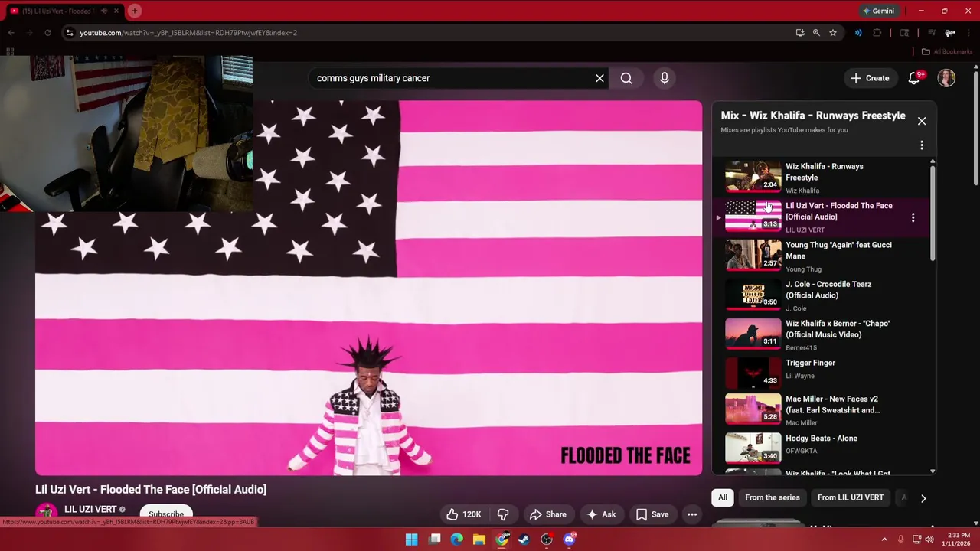Open the LIL UZI VERT channel avatar
This screenshot has height=551, width=980.
[x=47, y=514]
